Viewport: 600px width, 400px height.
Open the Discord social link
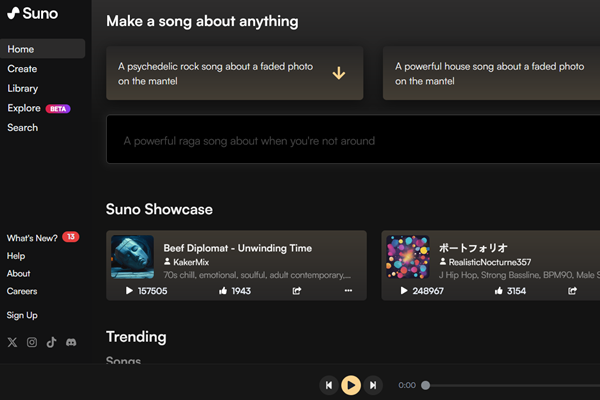coord(71,342)
